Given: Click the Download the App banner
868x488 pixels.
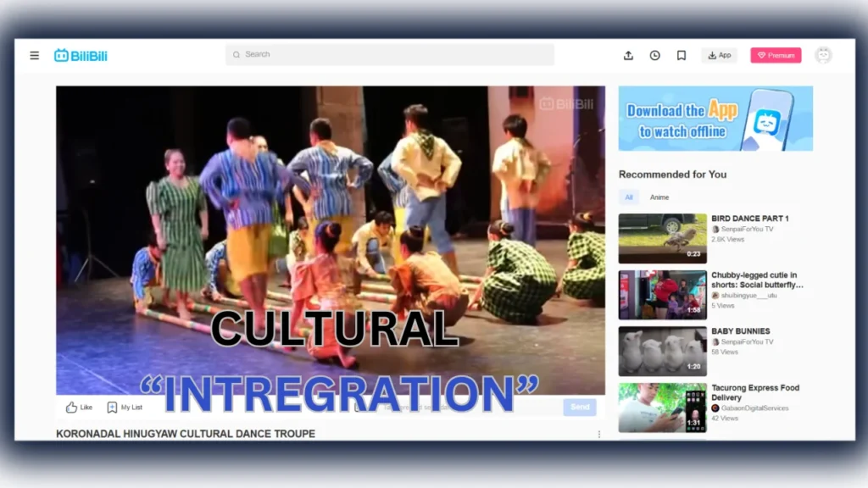Looking at the screenshot, I should tap(715, 119).
